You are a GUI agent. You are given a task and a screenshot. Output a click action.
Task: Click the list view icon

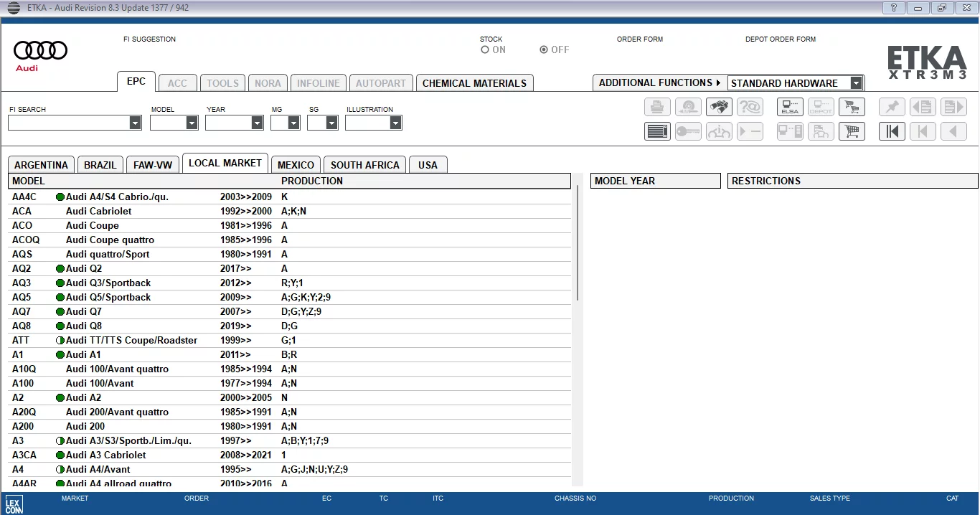pyautogui.click(x=657, y=131)
